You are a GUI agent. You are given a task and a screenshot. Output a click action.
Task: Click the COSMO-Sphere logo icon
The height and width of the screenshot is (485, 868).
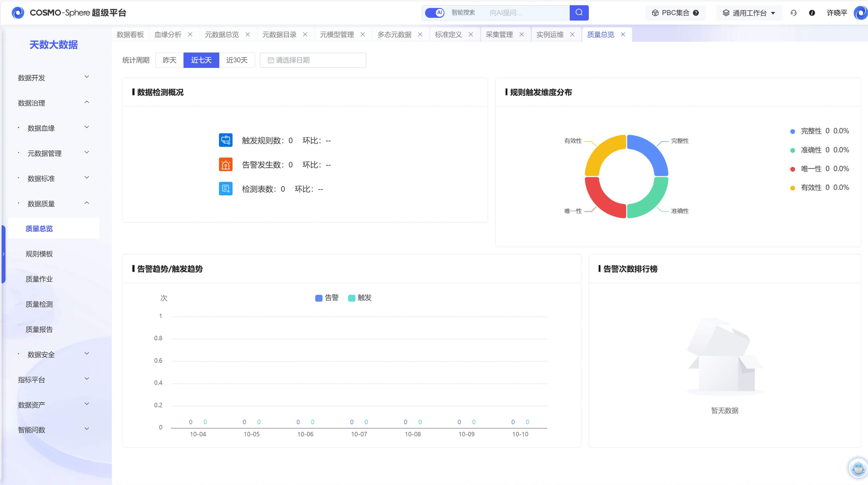pyautogui.click(x=18, y=13)
